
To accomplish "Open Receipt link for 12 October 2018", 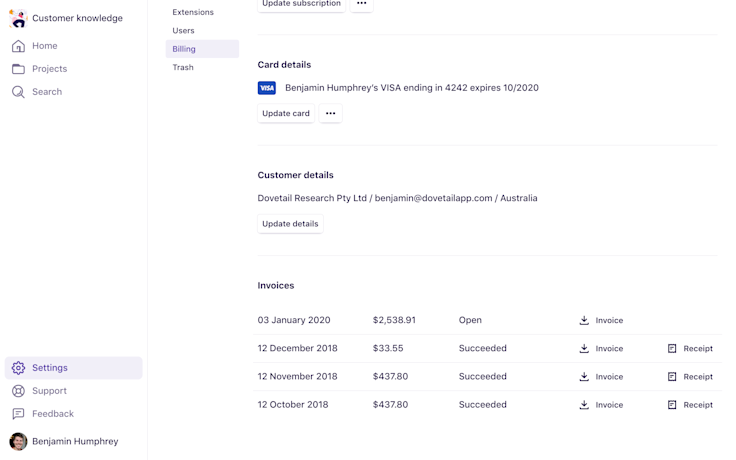I will click(697, 405).
